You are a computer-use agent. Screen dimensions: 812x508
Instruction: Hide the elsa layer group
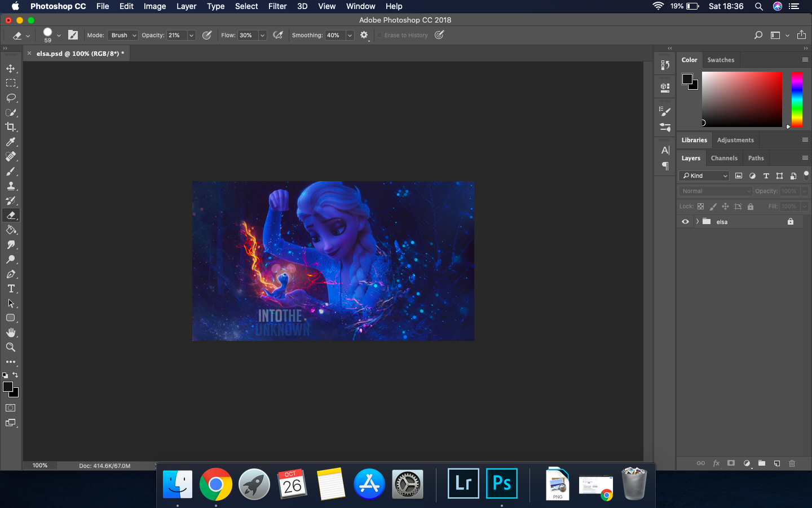(685, 222)
